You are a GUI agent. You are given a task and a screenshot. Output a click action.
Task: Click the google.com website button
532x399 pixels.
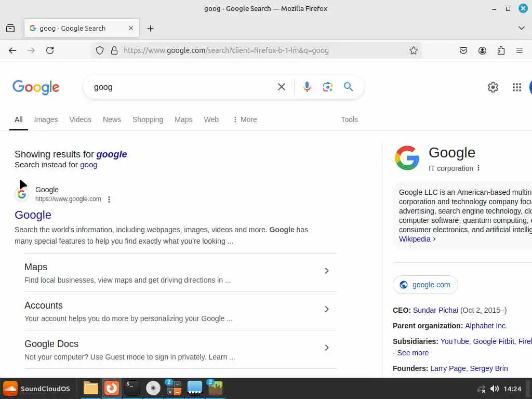coord(425,285)
